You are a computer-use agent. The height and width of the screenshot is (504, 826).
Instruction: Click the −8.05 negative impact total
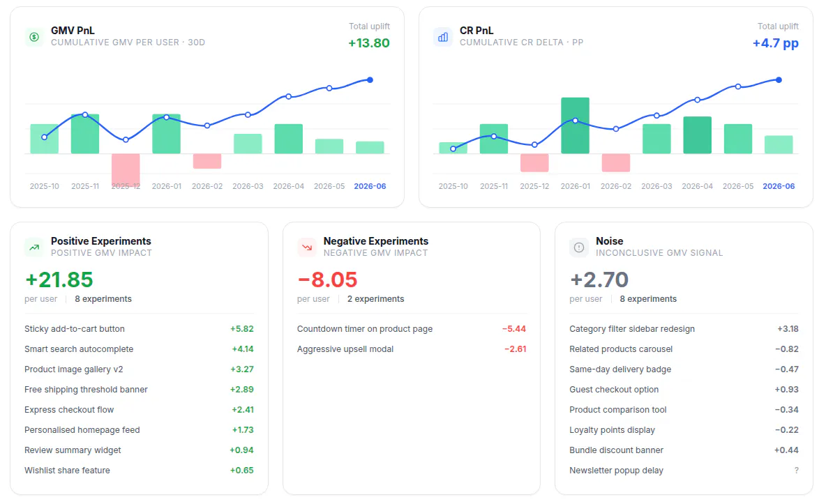coord(327,280)
